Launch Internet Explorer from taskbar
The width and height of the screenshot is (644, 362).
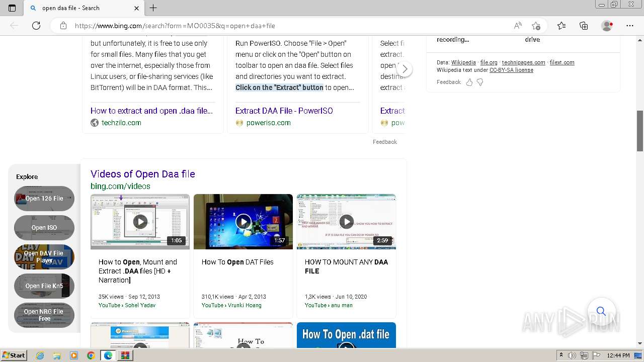(40, 355)
